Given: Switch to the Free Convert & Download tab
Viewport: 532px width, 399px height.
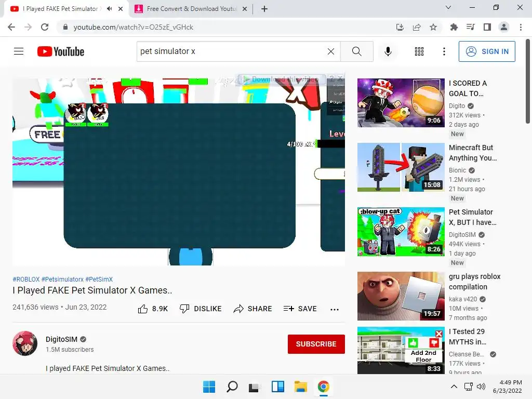Looking at the screenshot, I should (x=192, y=9).
